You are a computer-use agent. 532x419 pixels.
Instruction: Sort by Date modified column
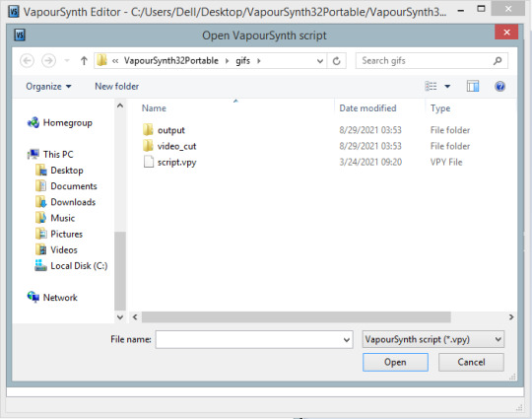[367, 108]
